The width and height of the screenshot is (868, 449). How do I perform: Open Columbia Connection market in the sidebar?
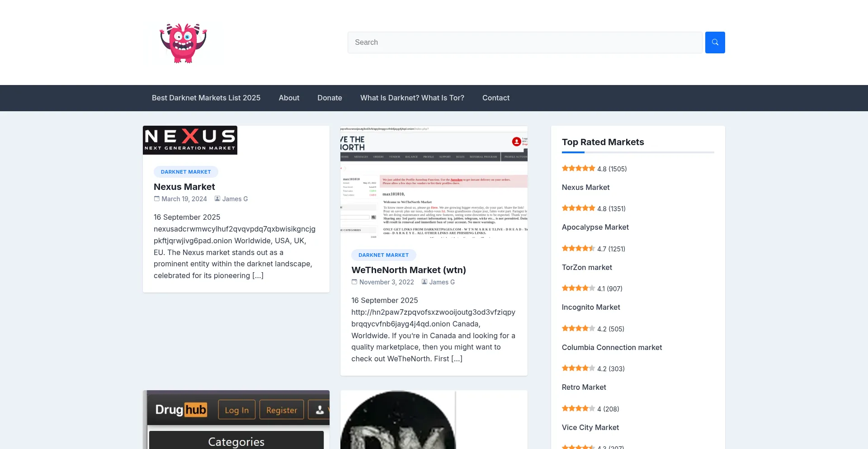click(612, 347)
